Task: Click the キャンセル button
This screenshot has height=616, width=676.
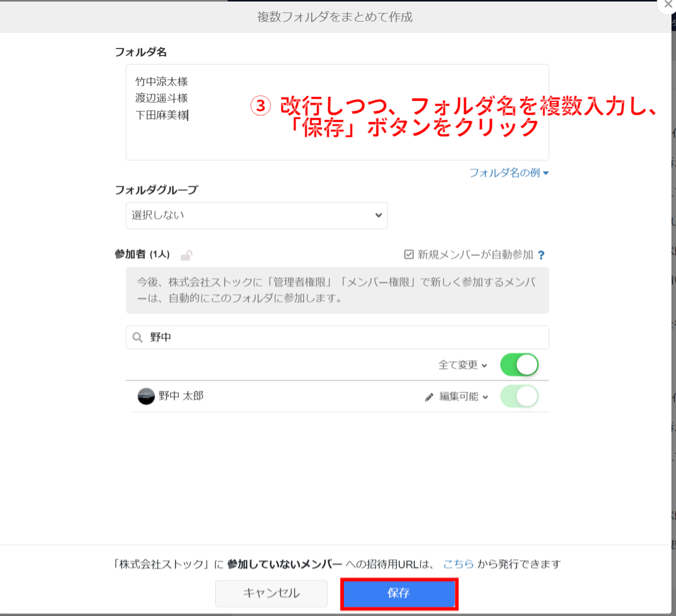Action: click(x=271, y=594)
